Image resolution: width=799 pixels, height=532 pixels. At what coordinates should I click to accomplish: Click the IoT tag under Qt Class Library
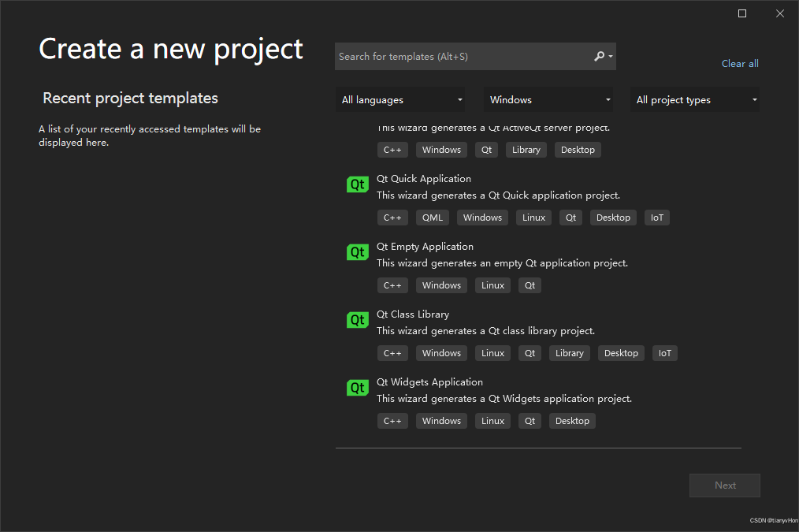pos(665,353)
